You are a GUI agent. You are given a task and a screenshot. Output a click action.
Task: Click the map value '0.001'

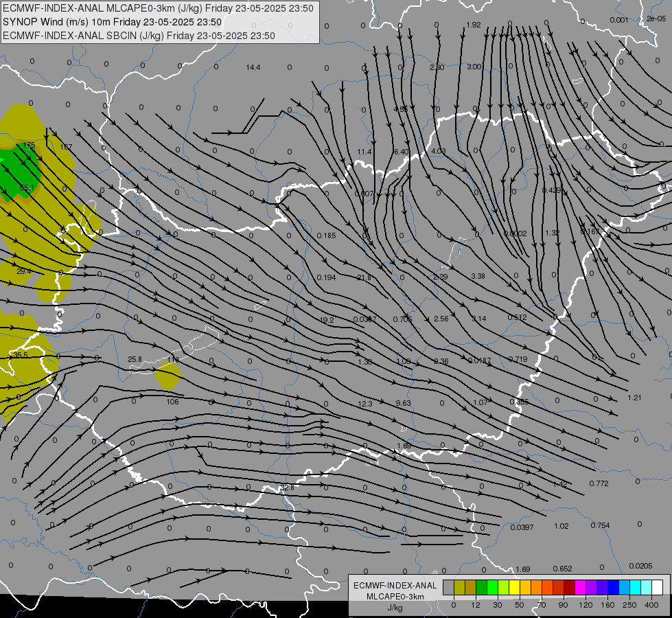tap(619, 20)
